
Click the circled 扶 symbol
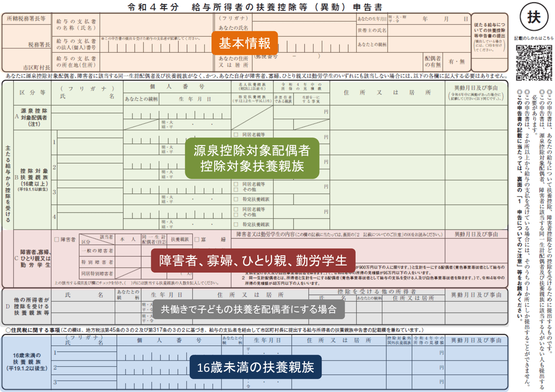coord(534,17)
